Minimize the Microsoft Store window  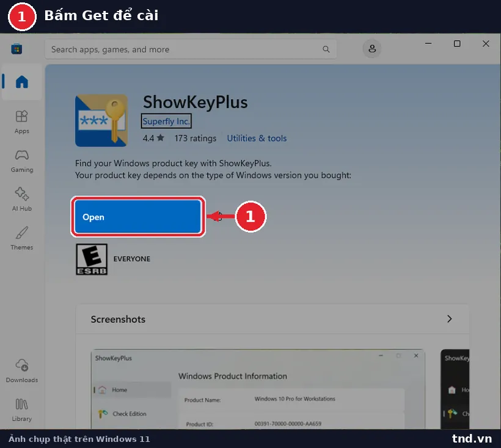point(428,43)
